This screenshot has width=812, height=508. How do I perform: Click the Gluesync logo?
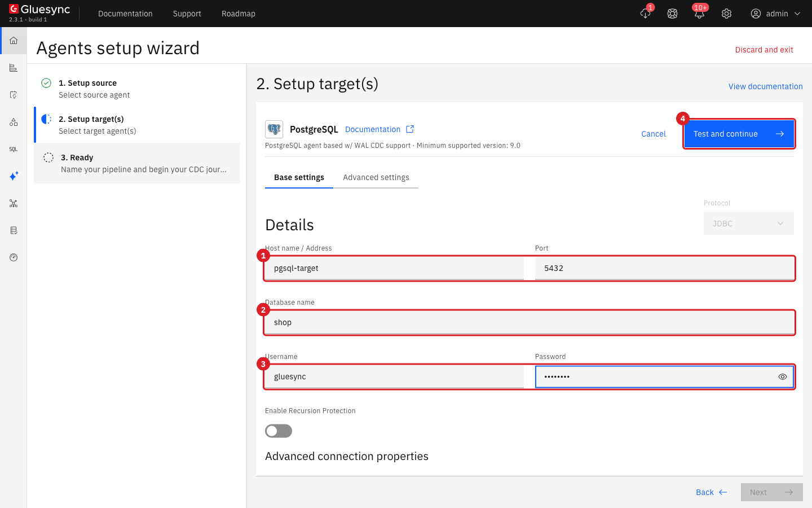[39, 9]
